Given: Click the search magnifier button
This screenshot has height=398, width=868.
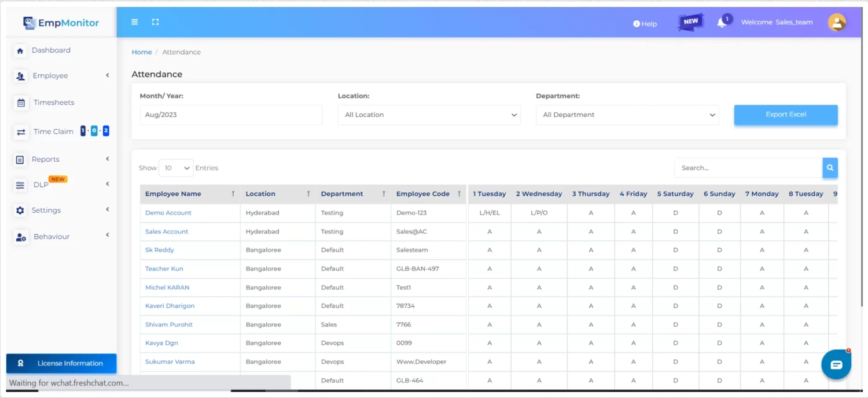Looking at the screenshot, I should [x=830, y=168].
